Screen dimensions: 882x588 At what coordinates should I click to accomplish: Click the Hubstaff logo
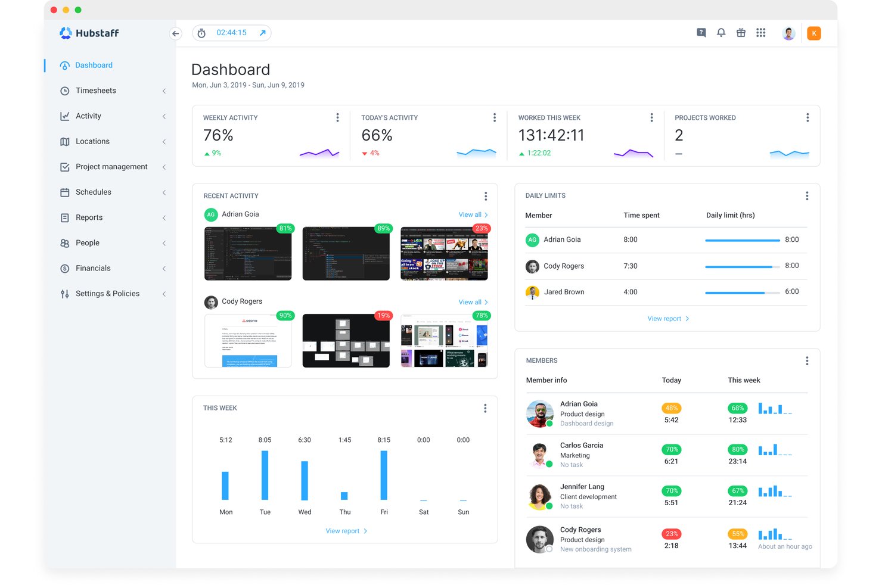click(89, 33)
